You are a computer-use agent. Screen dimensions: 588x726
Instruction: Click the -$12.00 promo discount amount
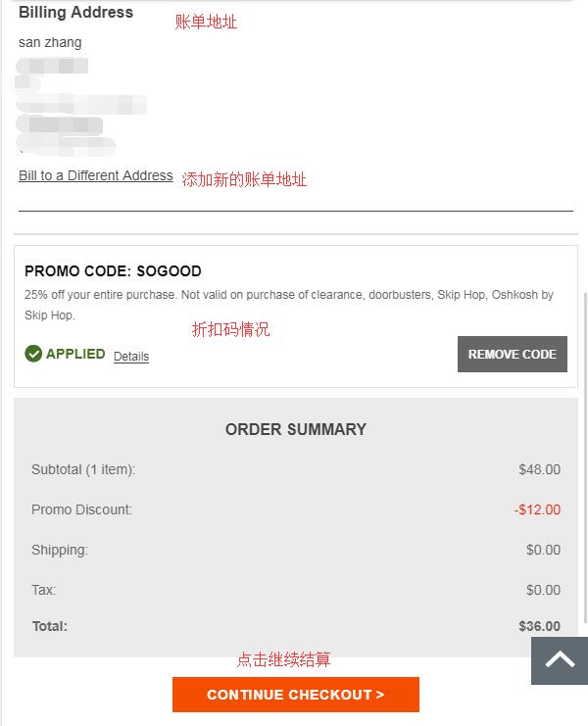pyautogui.click(x=537, y=509)
